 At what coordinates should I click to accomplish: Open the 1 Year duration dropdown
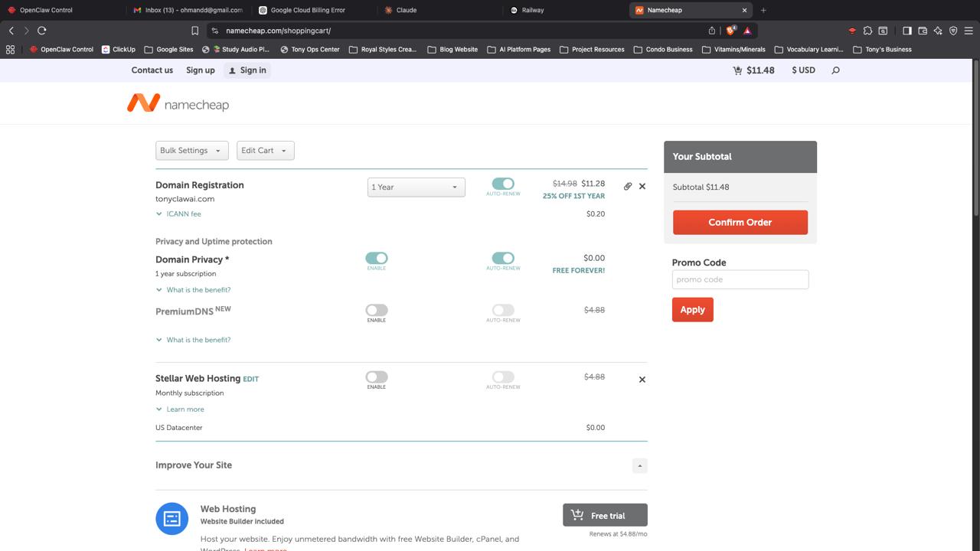point(416,187)
